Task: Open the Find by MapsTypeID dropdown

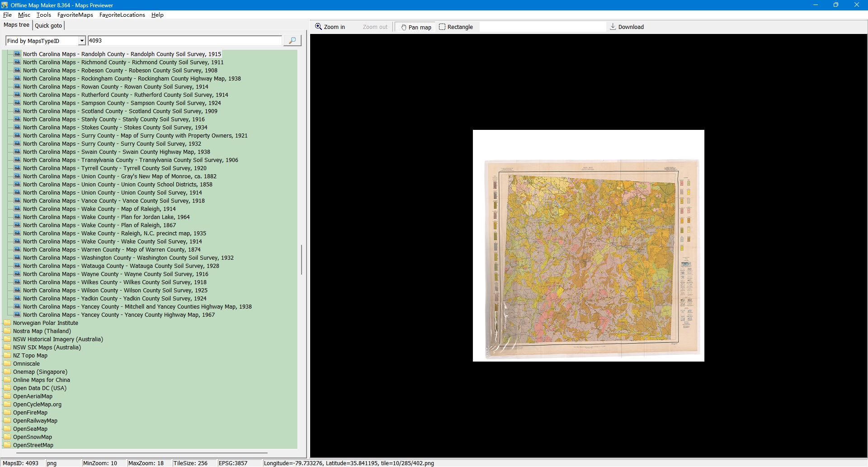Action: (82, 41)
